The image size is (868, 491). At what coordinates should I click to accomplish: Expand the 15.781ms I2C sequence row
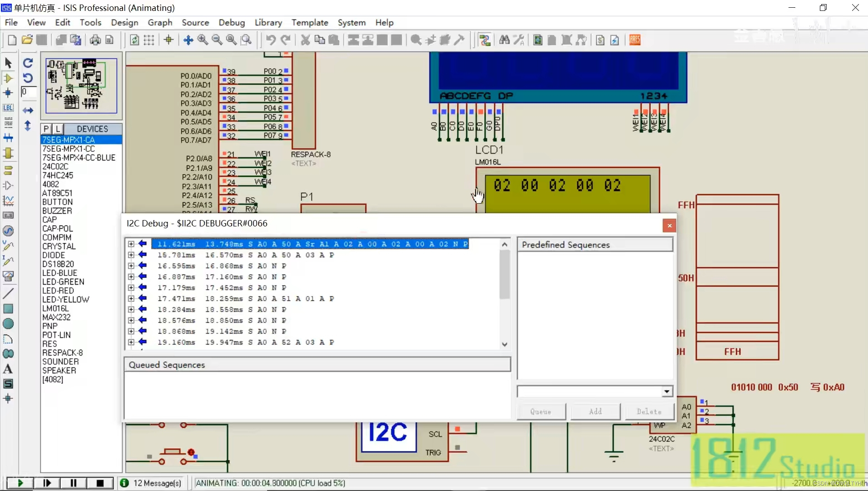tap(131, 255)
